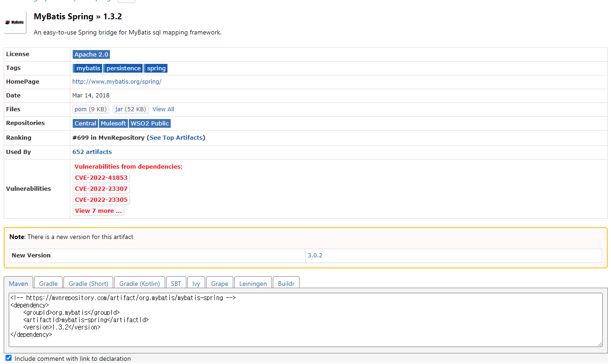
Task: Switch to the Gradle (Kotlin) tab
Action: pos(139,283)
